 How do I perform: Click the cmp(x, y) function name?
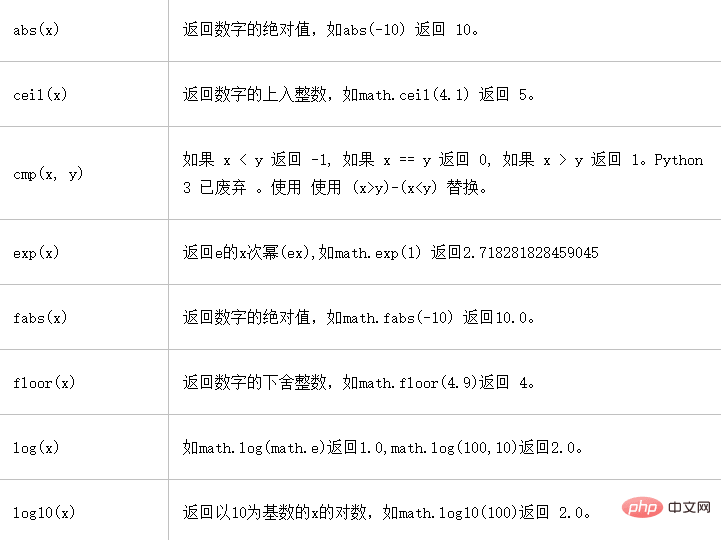point(48,173)
